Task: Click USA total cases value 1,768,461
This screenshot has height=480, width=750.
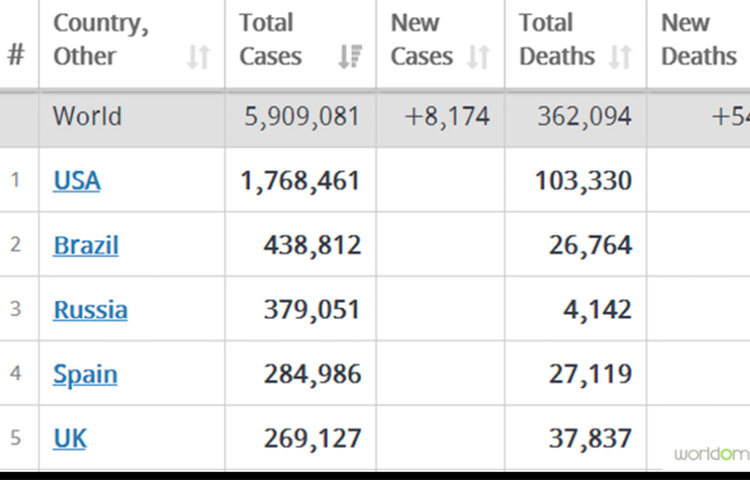Action: tap(300, 181)
